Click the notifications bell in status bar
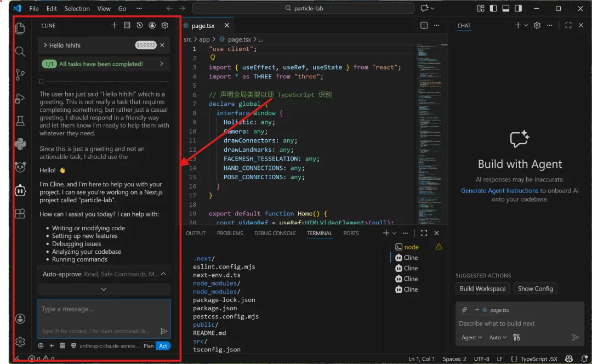Viewport: 592px width, 364px height. [x=584, y=359]
